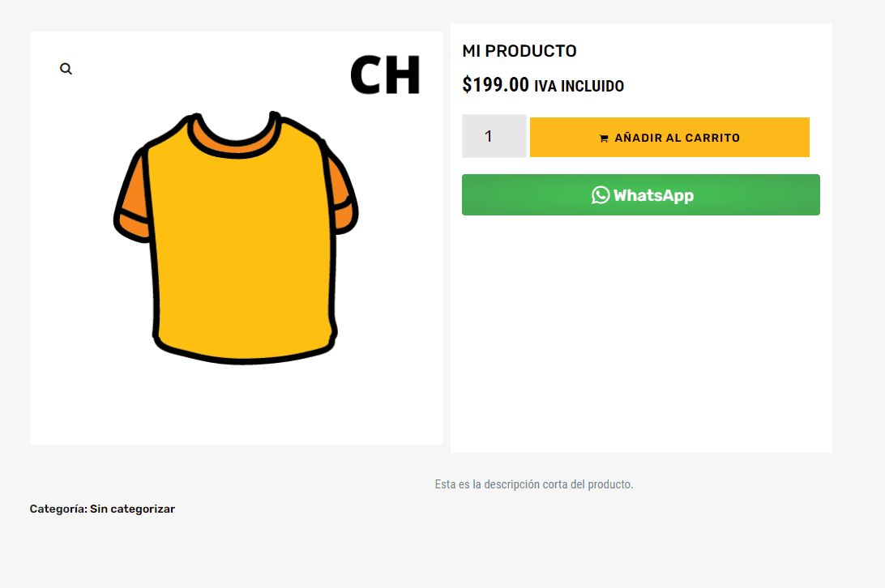Focus the quantity input showing 1
The width and height of the screenshot is (885, 588).
point(494,136)
